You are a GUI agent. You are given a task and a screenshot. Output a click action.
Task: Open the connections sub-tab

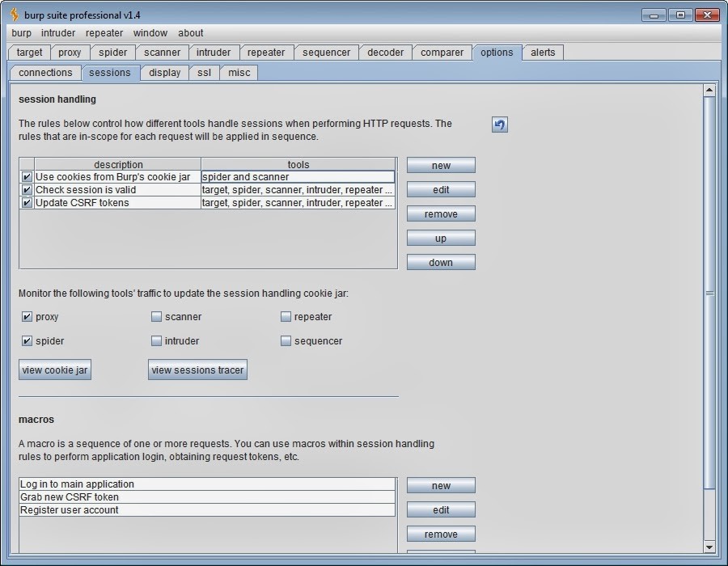[45, 73]
